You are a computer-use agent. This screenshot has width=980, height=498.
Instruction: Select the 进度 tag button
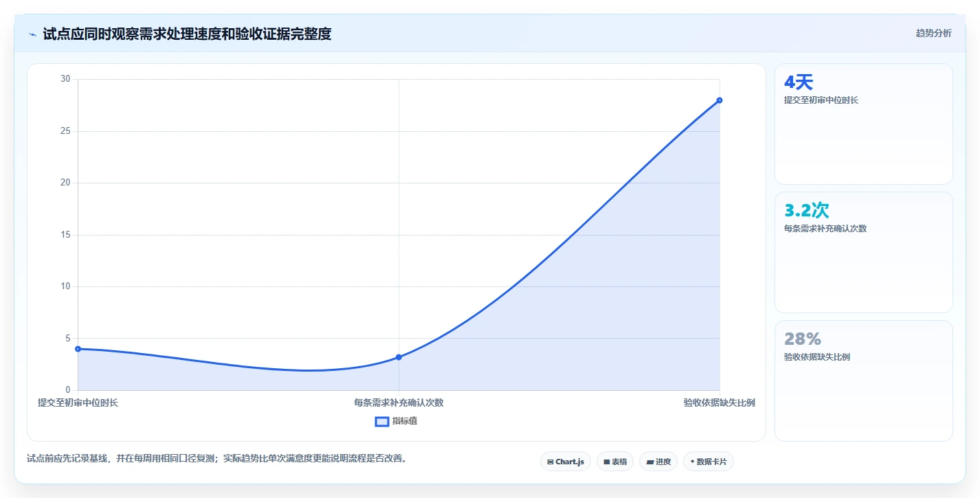click(658, 462)
